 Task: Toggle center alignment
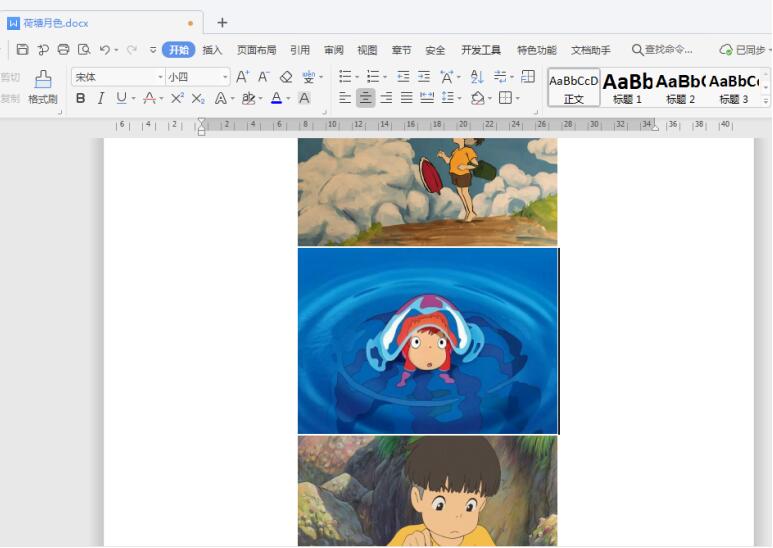[365, 98]
